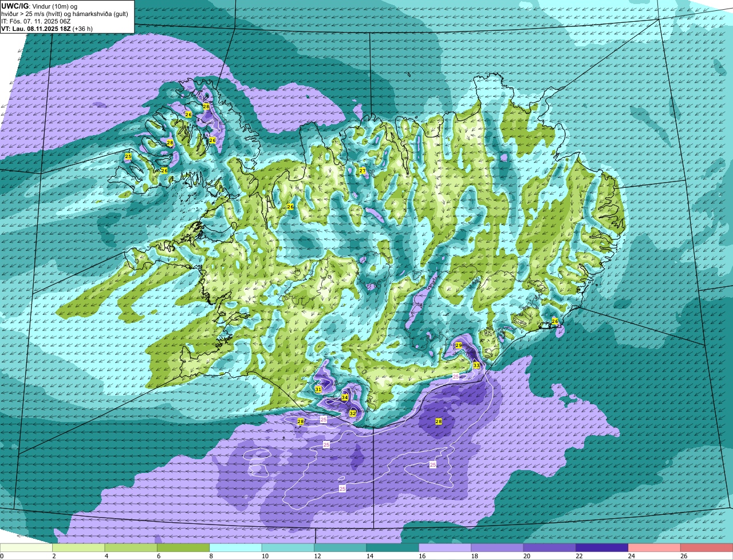733x560 pixels.
Task: Click the yellow 28 label over the southeast ocean
Action: coord(439,421)
